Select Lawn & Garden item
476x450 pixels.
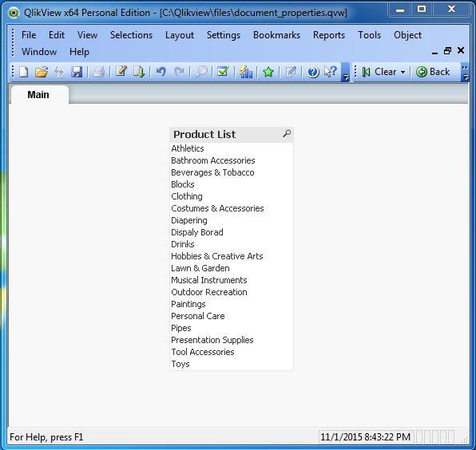click(232, 268)
